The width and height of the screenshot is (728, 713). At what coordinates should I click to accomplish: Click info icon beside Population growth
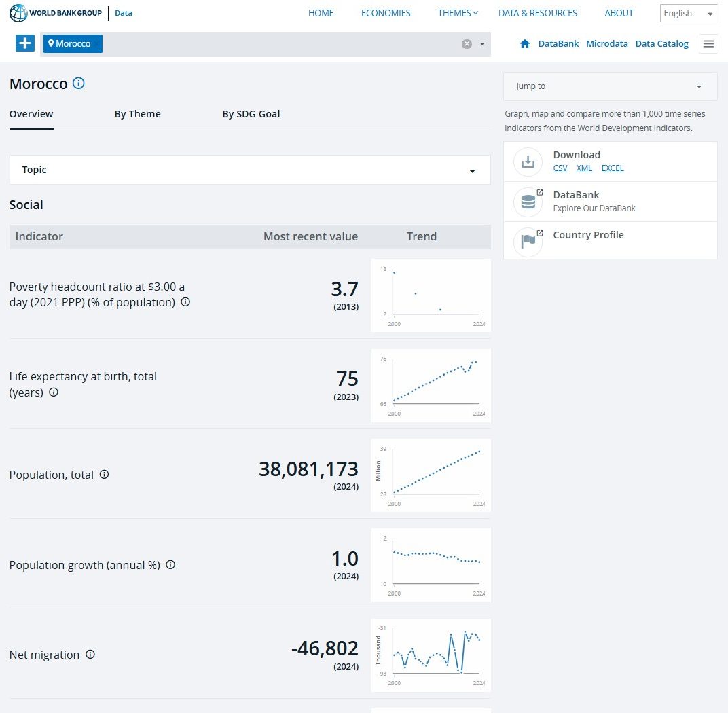(170, 564)
